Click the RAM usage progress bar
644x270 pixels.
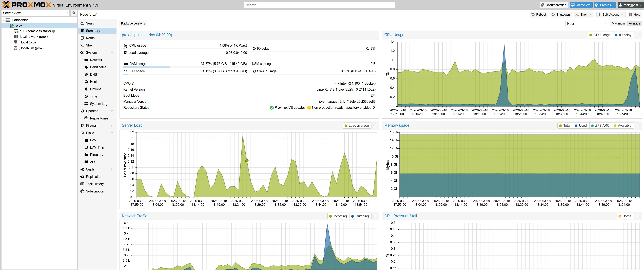pos(185,67)
